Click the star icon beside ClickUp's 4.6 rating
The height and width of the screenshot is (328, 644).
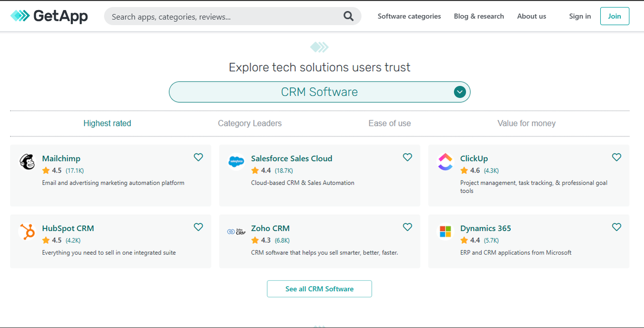tap(464, 171)
